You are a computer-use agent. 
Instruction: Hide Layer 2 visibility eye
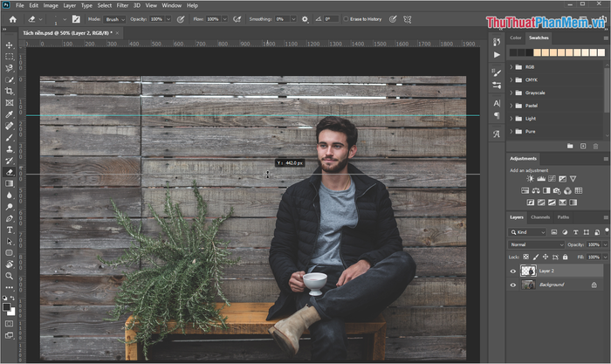point(513,271)
